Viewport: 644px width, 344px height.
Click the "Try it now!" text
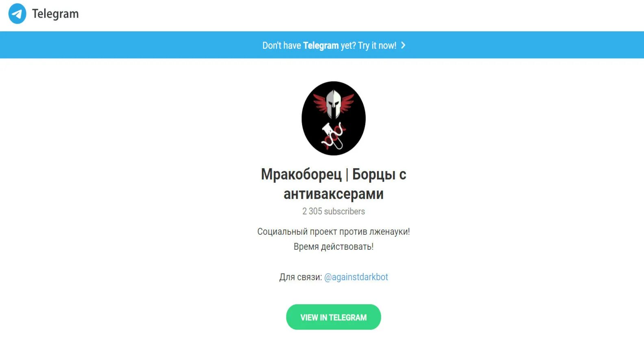coord(377,45)
